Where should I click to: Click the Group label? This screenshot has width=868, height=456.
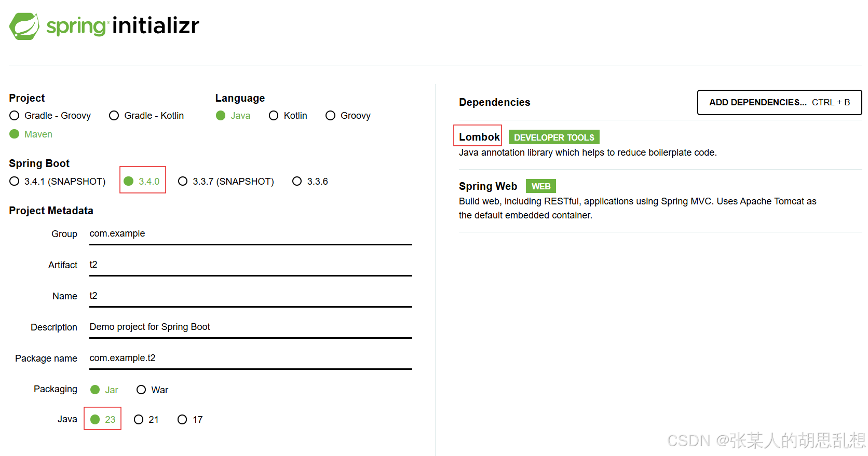pos(64,234)
